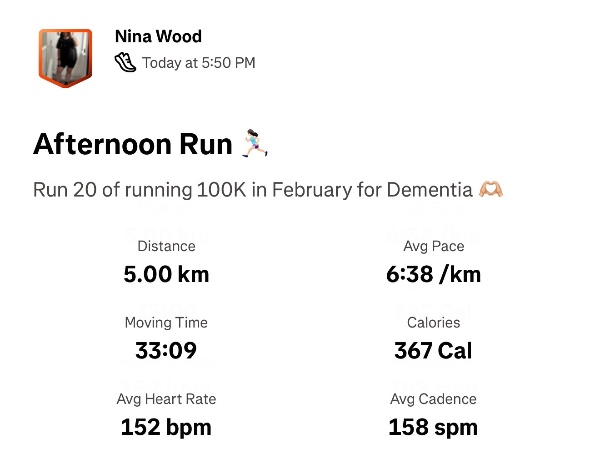Click the Distance stat label
Image resolution: width=600 pixels, height=450 pixels.
tap(166, 246)
